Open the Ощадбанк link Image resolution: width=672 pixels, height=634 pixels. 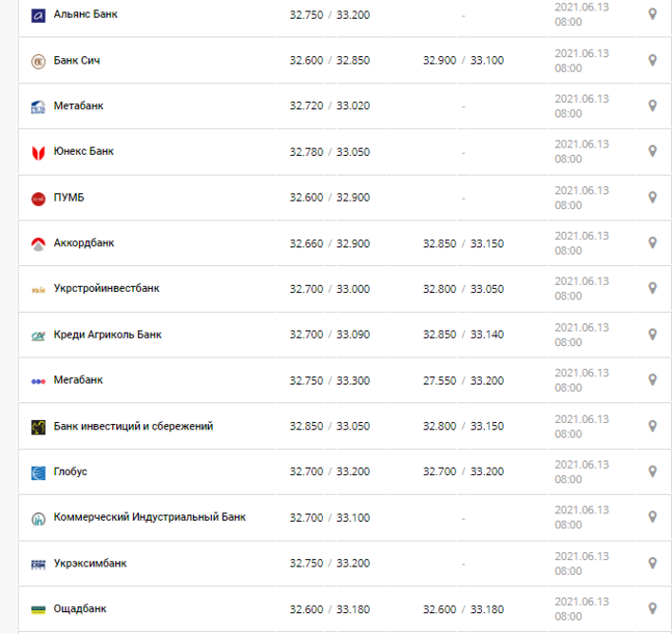click(80, 609)
